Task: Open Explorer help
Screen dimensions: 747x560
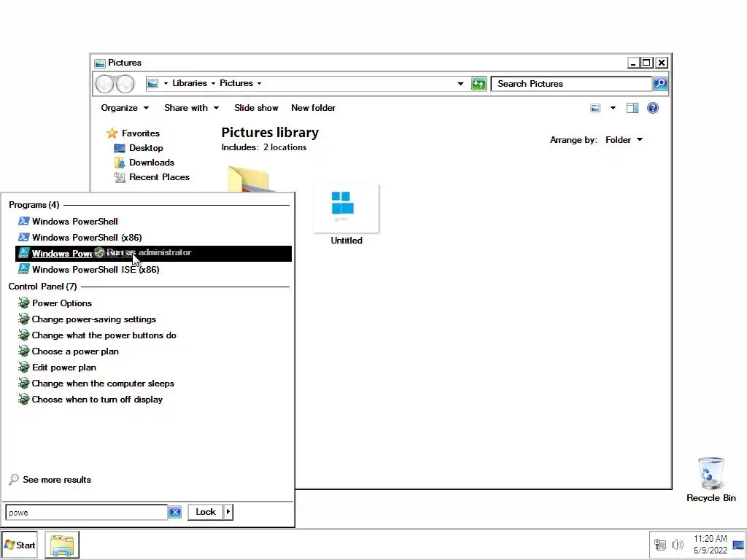Action: [x=653, y=108]
